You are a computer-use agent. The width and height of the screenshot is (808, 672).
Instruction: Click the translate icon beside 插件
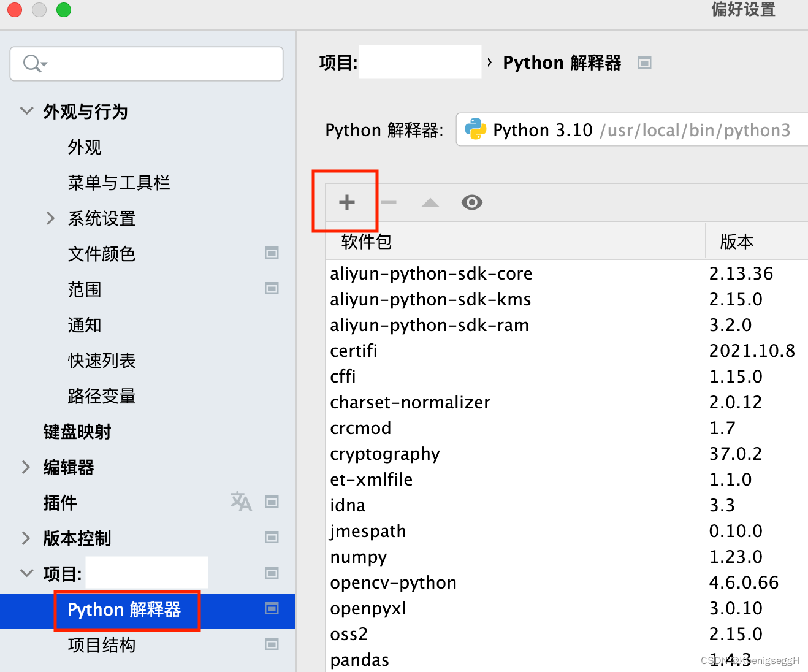241,501
